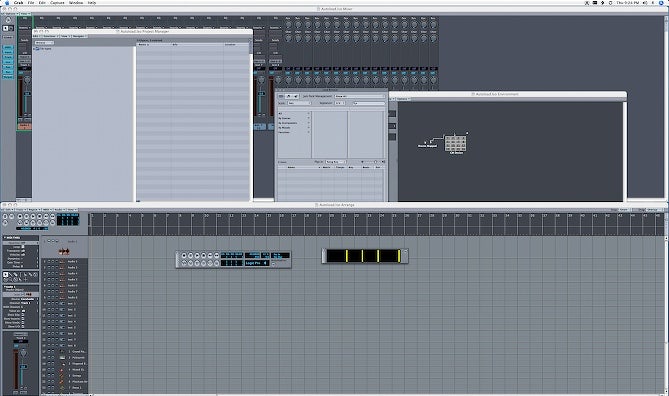Toggle the mute box on the Audio 2 track
The width and height of the screenshot is (669, 396).
(49, 267)
